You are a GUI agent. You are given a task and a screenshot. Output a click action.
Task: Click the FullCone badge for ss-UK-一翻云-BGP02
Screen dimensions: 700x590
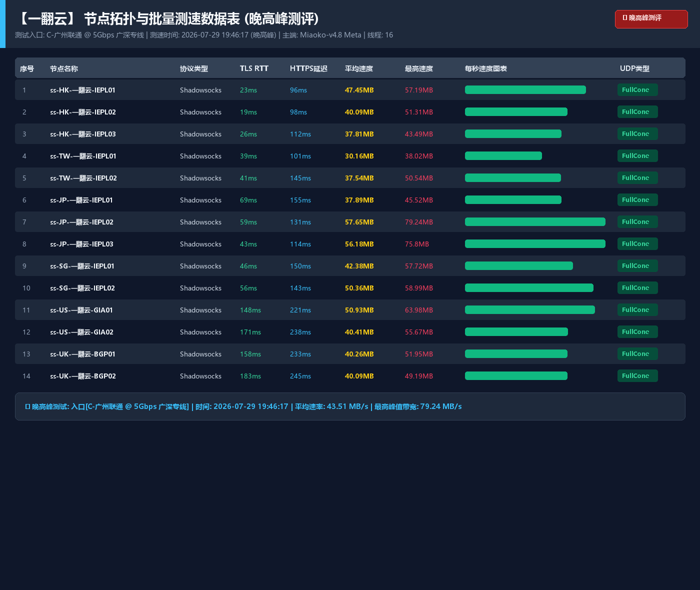click(x=637, y=376)
